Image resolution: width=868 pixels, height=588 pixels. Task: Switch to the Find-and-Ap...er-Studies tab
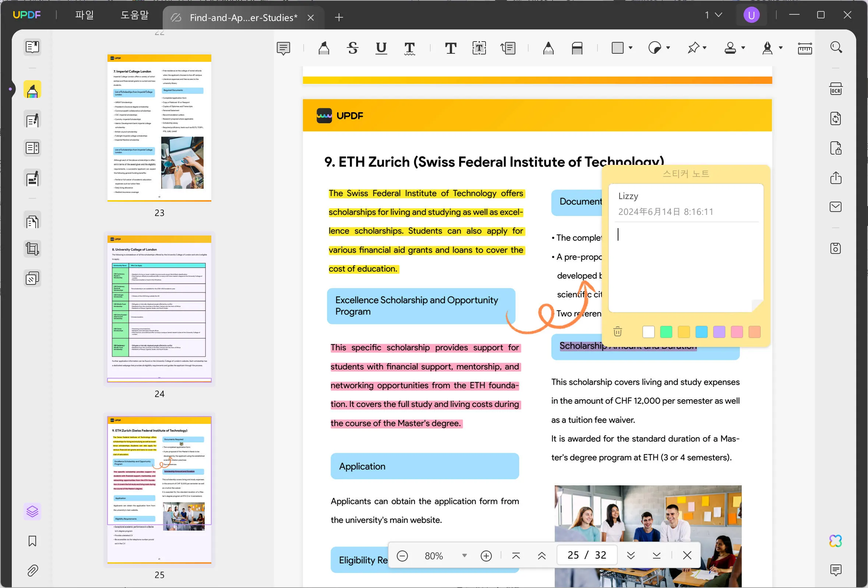[243, 18]
